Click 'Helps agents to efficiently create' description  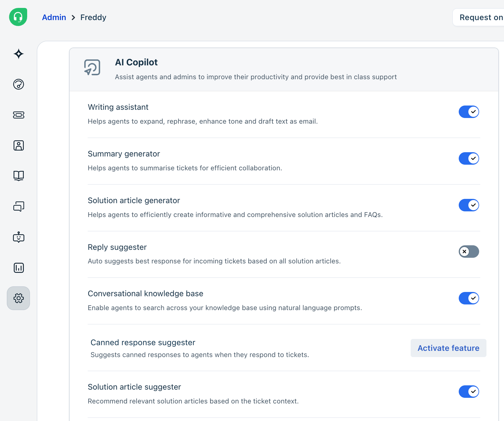(x=235, y=215)
